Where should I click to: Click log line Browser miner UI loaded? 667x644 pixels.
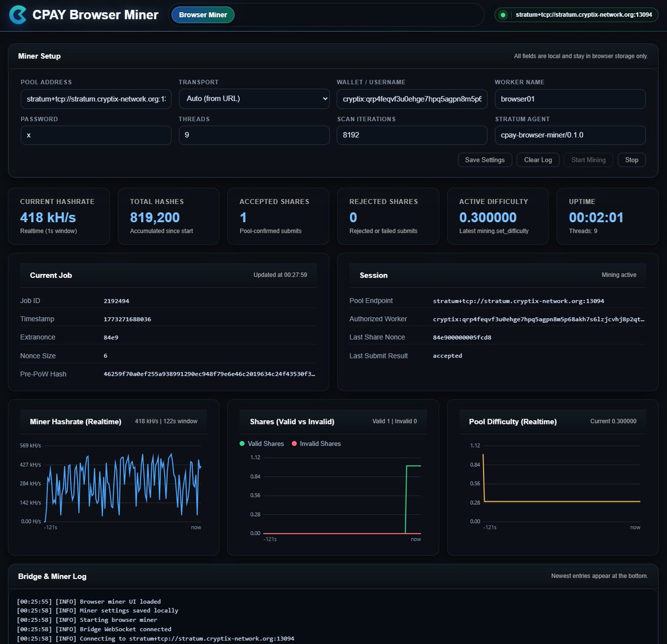tap(89, 602)
